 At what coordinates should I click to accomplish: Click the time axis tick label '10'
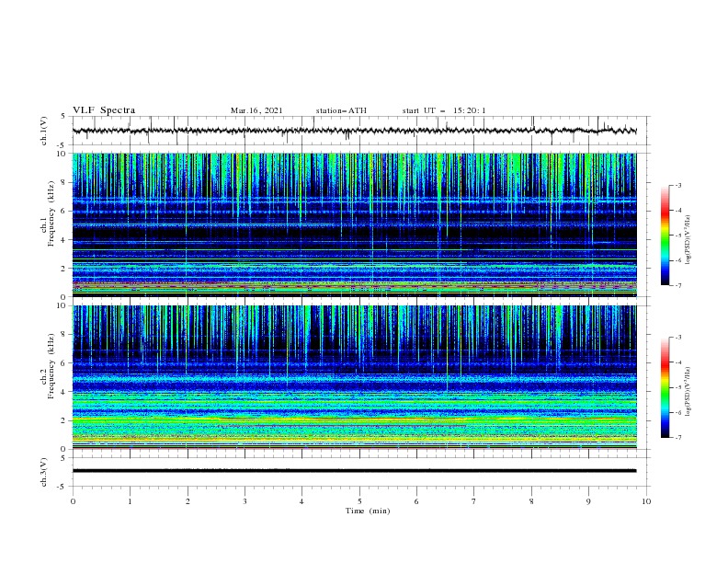646,501
